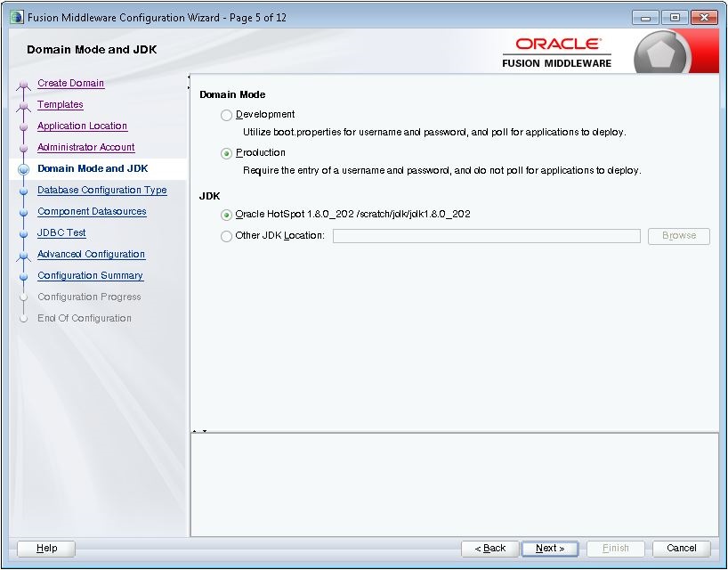
Task: Maximize the Configuration Wizard window
Action: click(675, 18)
